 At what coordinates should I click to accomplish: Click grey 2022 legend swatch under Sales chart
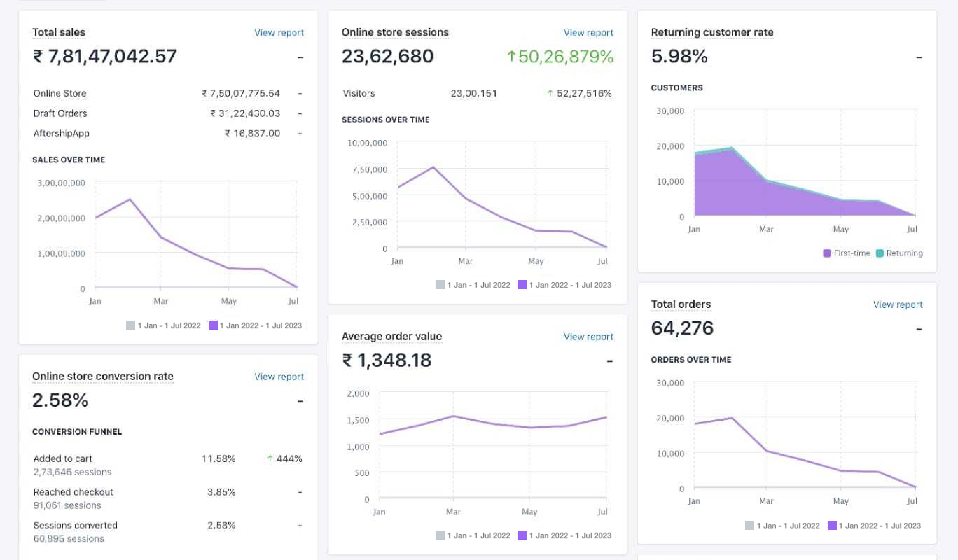(130, 325)
